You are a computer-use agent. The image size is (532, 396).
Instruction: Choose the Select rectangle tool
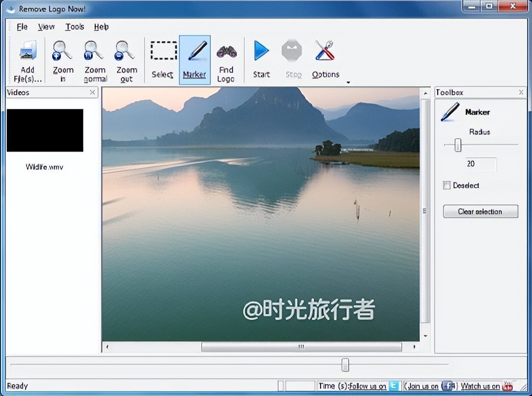coord(163,51)
